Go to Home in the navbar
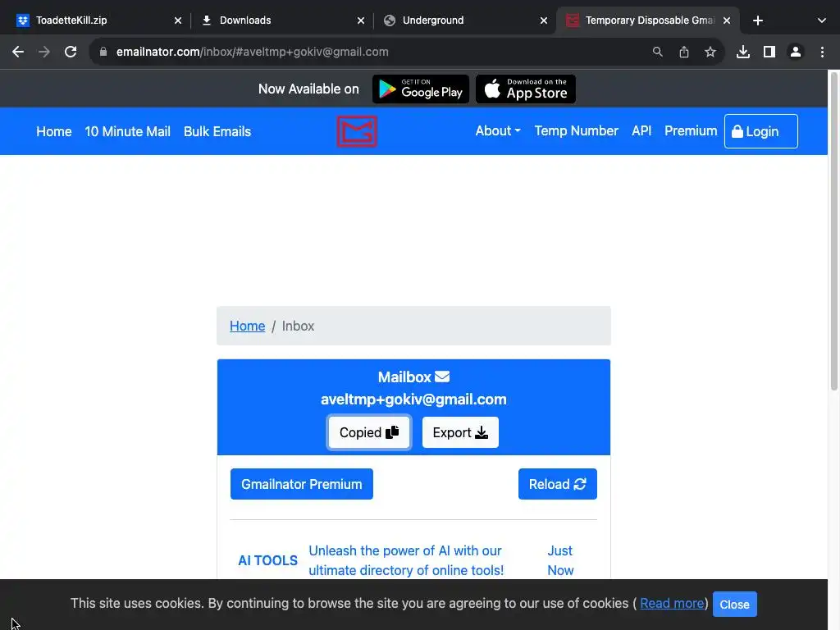This screenshot has height=630, width=840. coord(53,131)
